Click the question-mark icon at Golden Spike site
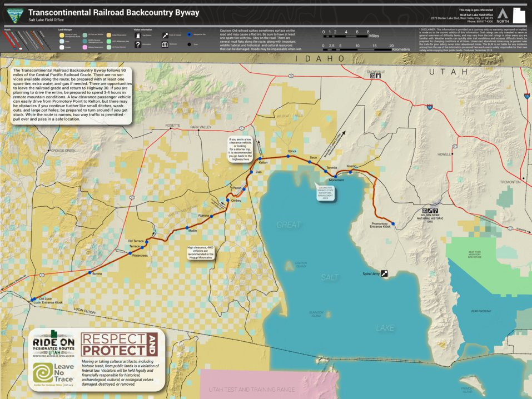Viewport: 532px width, 399px height. (435, 211)
